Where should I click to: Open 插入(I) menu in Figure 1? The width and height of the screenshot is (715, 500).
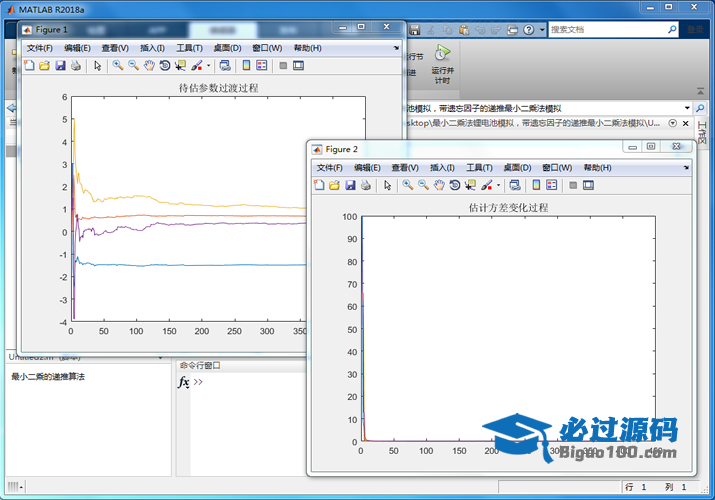pos(154,48)
